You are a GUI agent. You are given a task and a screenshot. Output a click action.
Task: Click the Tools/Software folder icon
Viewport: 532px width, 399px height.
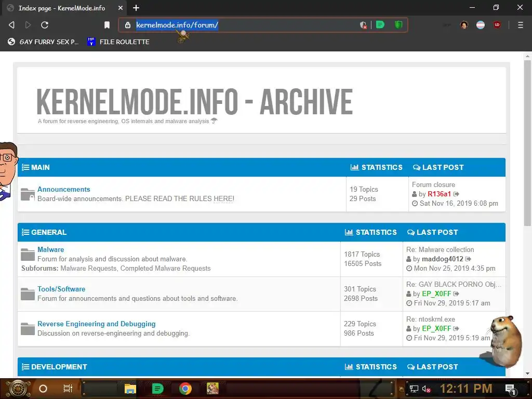[28, 294]
